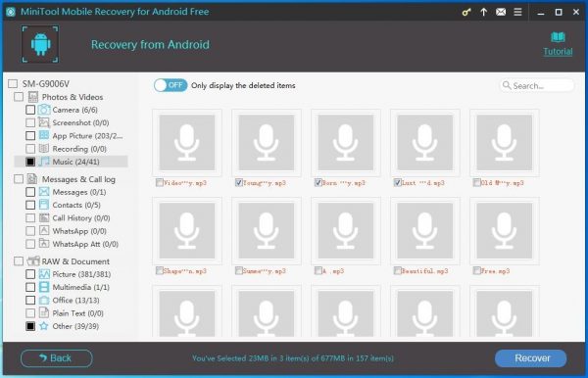Toggle the Music (24/41) checkbox
The image size is (588, 378).
[x=30, y=162]
